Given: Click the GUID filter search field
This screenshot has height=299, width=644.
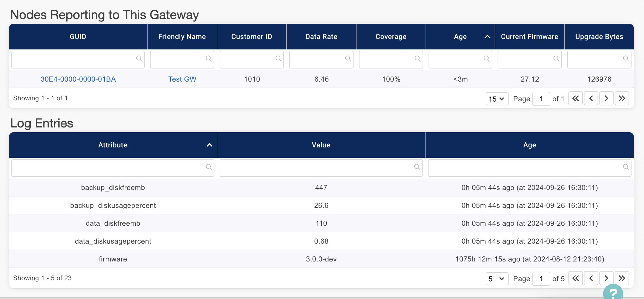Looking at the screenshot, I should [x=74, y=60].
